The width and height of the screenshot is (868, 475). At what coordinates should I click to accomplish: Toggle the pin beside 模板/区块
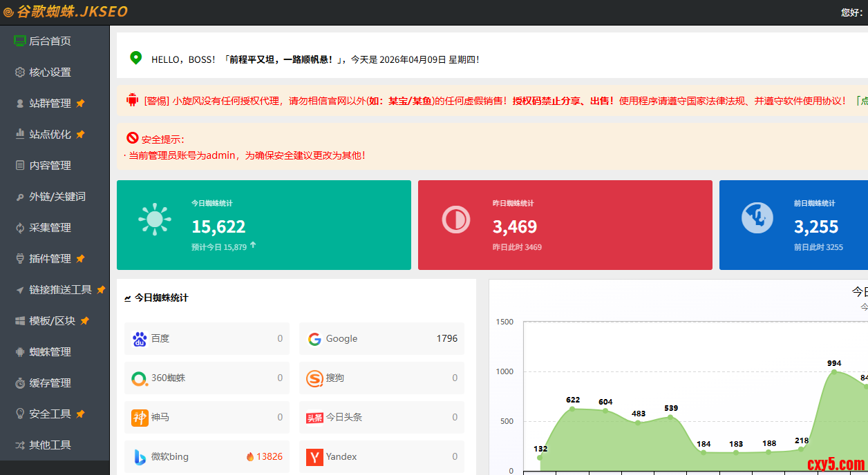[85, 321]
